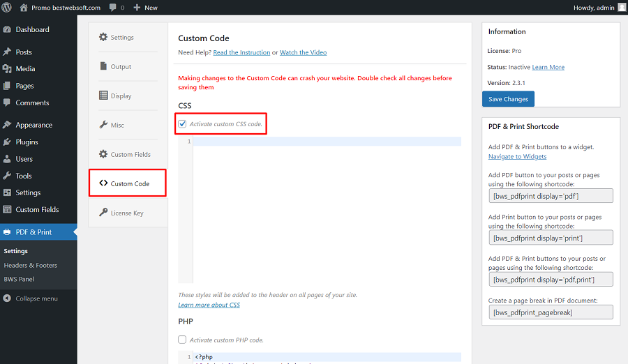The image size is (628, 364).
Task: Click the PHP editor first line
Action: pos(327,357)
